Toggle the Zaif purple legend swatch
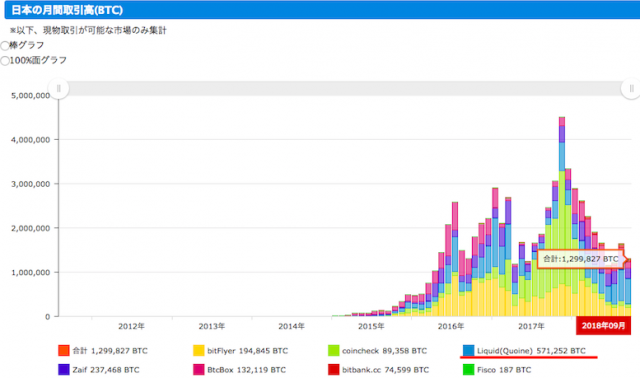 [x=64, y=369]
